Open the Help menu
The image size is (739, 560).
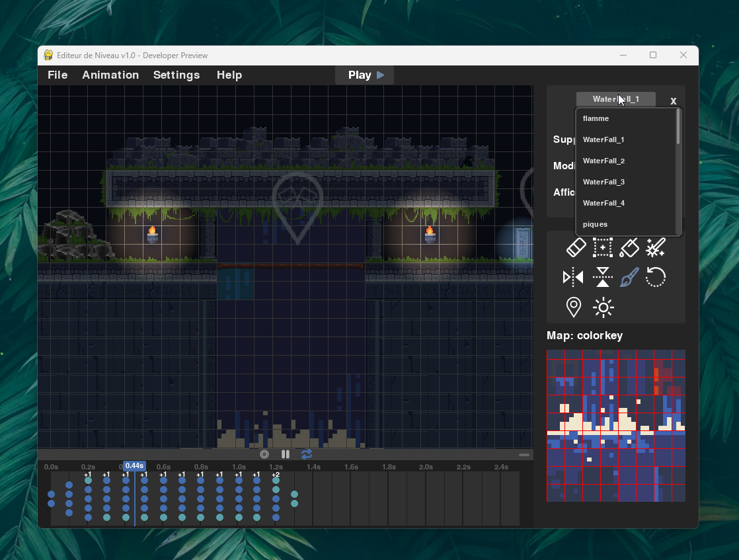pos(229,75)
